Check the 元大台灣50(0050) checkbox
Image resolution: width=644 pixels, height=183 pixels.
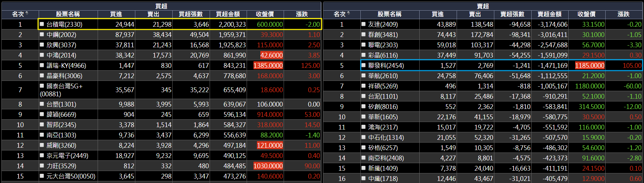42,176
